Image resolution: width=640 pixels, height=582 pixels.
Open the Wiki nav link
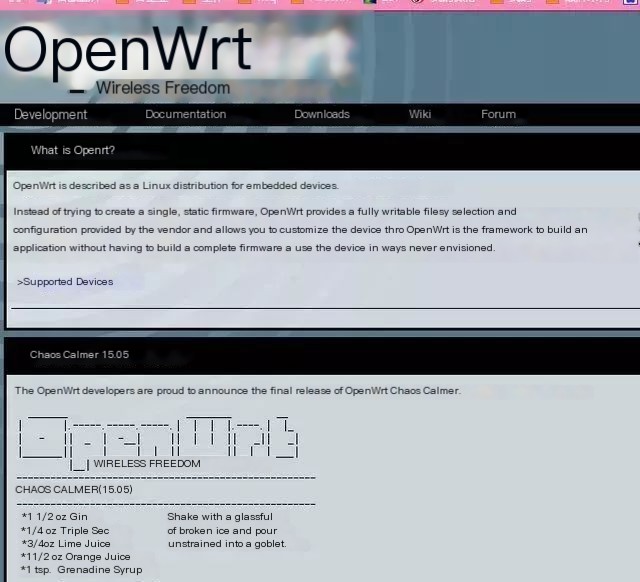pyautogui.click(x=420, y=114)
